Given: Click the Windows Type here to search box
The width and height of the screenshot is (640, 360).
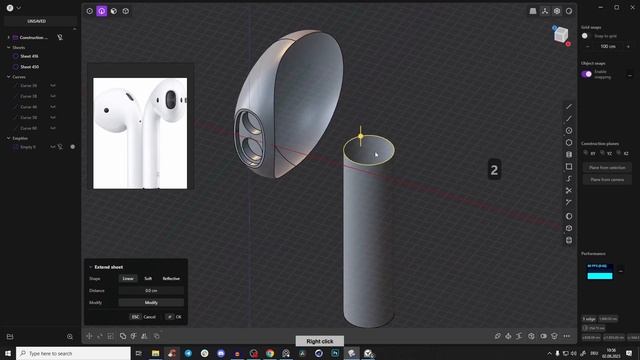Looking at the screenshot, I should click(x=73, y=353).
